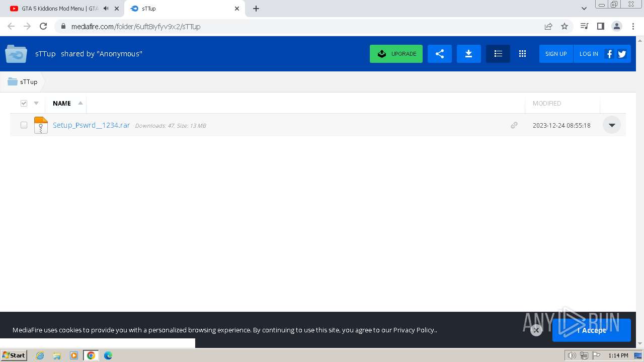Copy link of Setup_Pswrd__1234.rar
Viewport: 644px width, 362px height.
coord(514,125)
